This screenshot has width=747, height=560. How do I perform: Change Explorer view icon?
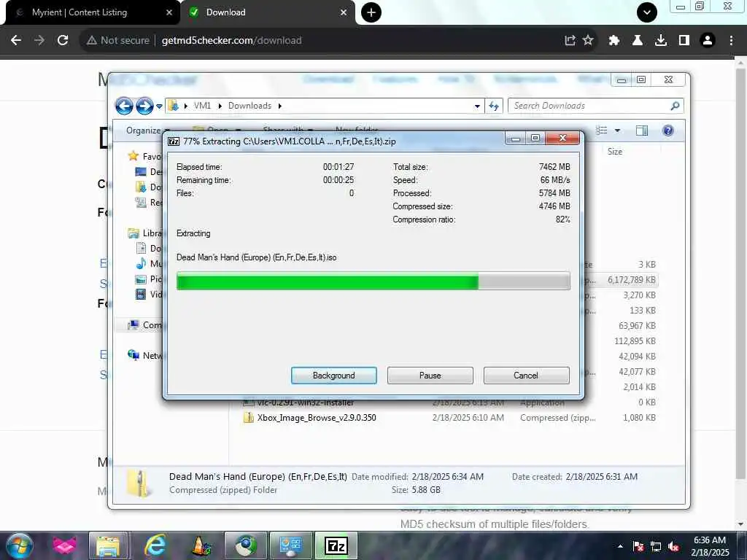[x=602, y=131]
